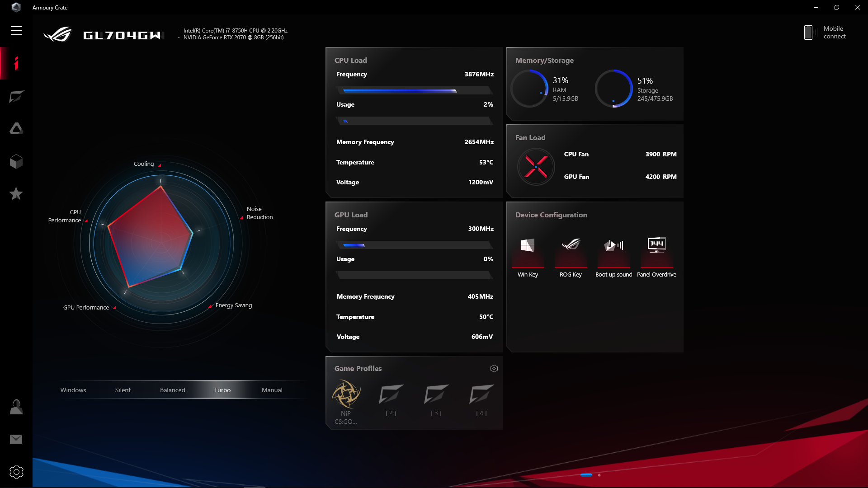The height and width of the screenshot is (488, 868).
Task: Toggle Panel Overdrive setting
Action: [x=657, y=258]
